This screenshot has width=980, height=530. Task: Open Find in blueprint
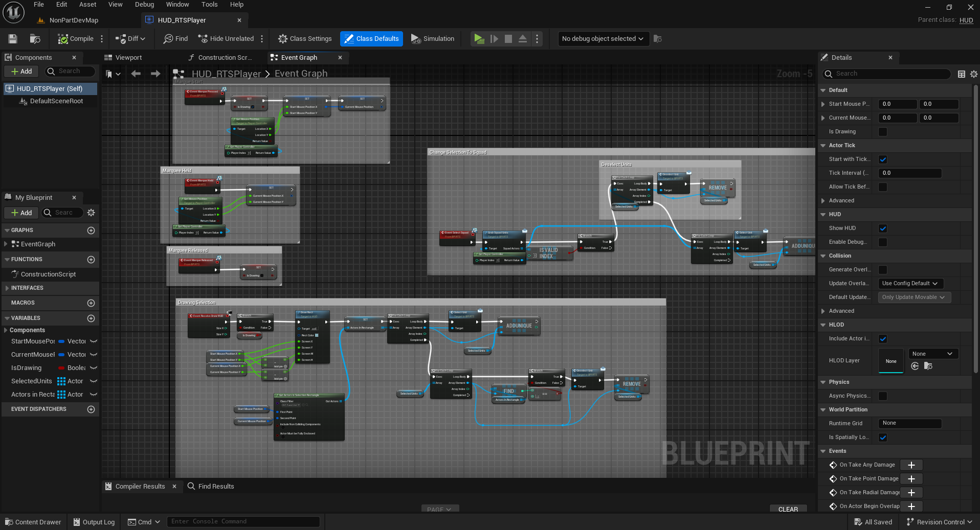pyautogui.click(x=175, y=39)
